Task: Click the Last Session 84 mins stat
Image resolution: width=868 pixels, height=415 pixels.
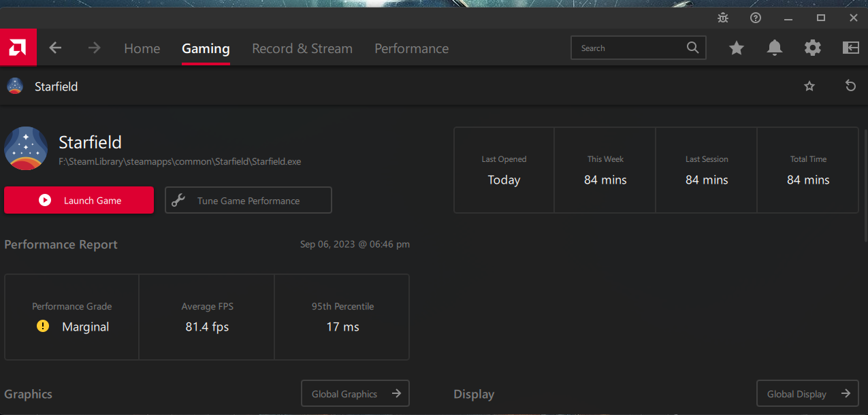Action: 707,170
